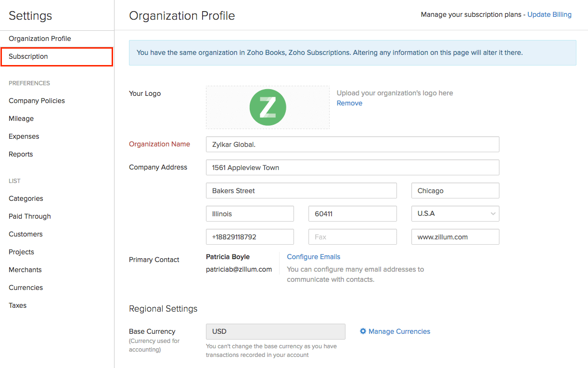Click the Update Billing link
The image size is (588, 368).
point(549,14)
